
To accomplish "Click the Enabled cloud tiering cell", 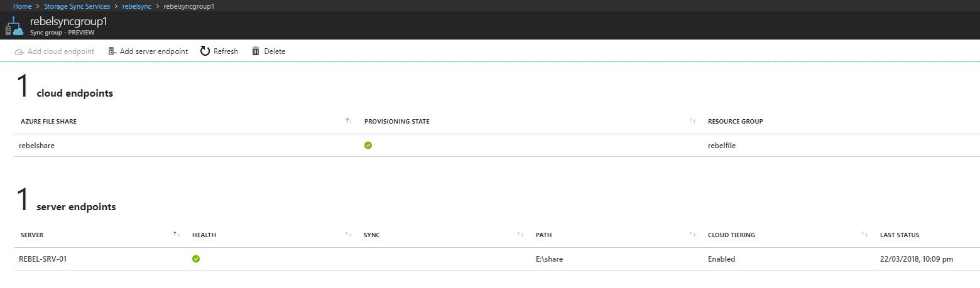I will (721, 259).
